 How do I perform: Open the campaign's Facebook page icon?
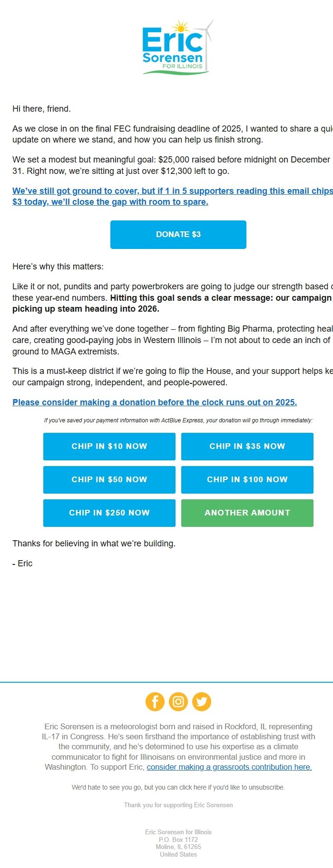point(155,702)
